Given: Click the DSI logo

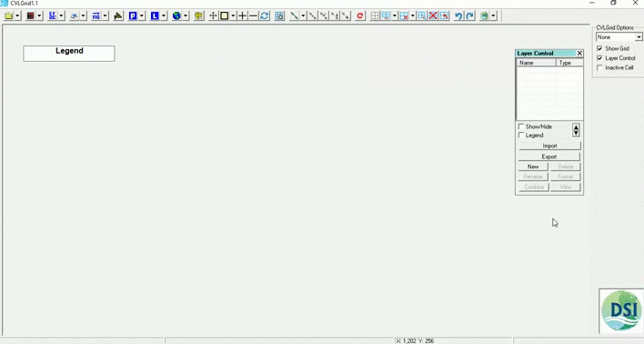Looking at the screenshot, I should pyautogui.click(x=621, y=310).
